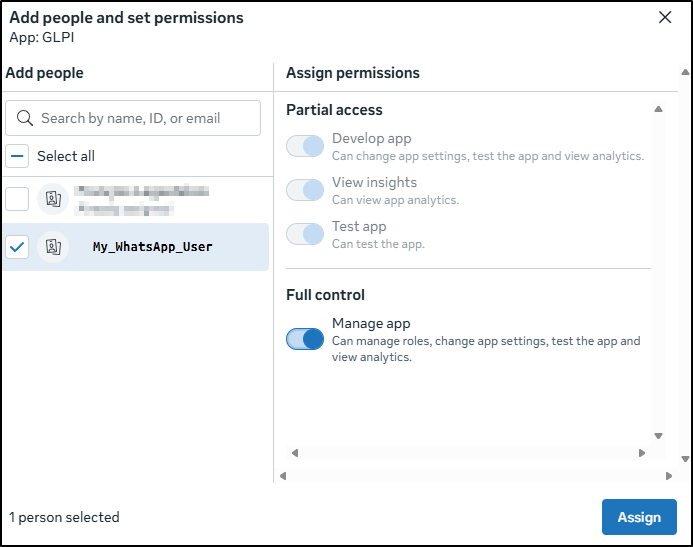Check the blurred user's checkbox

point(17,199)
